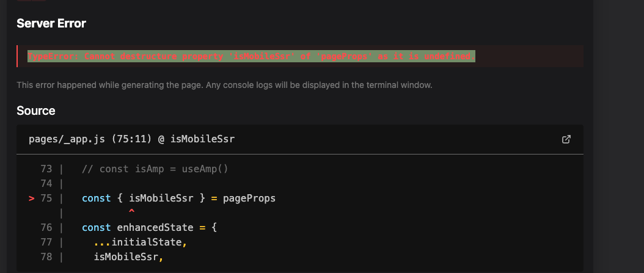The width and height of the screenshot is (644, 273).
Task: Click the "Server Error" heading
Action: pos(51,24)
